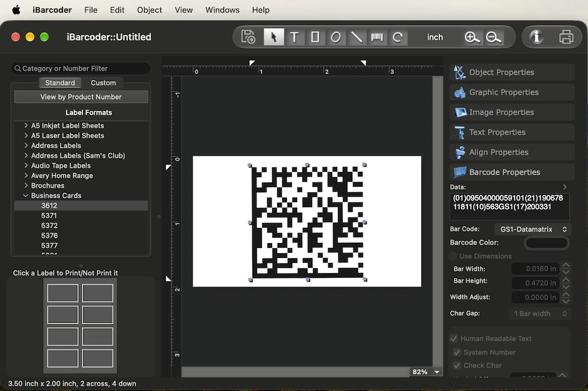Zoom out with magnifier minus icon
The height and width of the screenshot is (391, 588).
pos(494,37)
